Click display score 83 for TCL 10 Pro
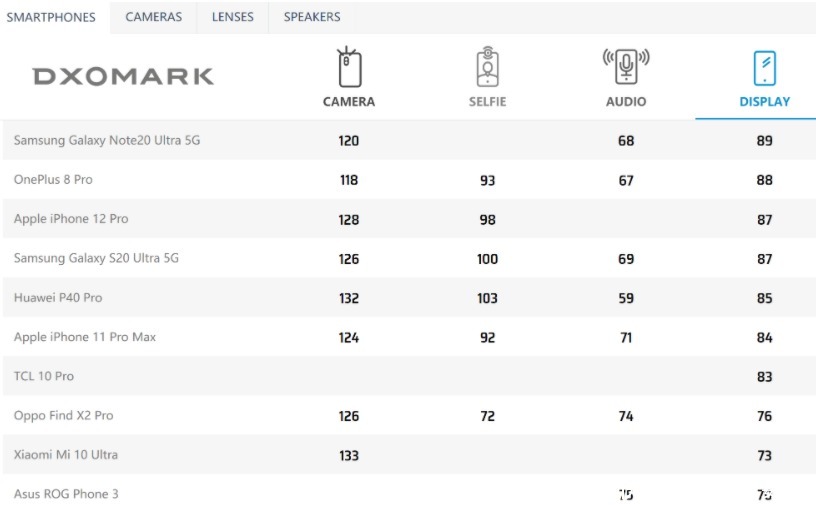This screenshot has width=816, height=505. (764, 377)
